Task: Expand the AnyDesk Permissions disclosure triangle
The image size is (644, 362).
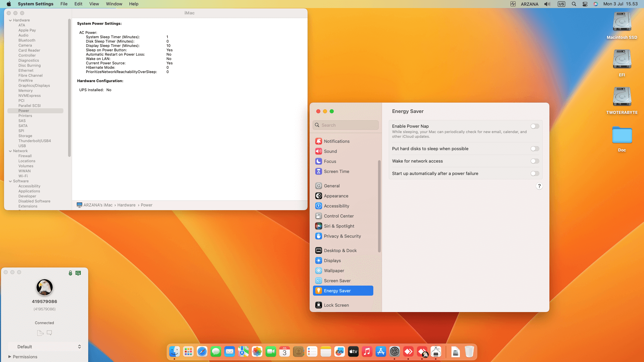Action: pyautogui.click(x=10, y=357)
